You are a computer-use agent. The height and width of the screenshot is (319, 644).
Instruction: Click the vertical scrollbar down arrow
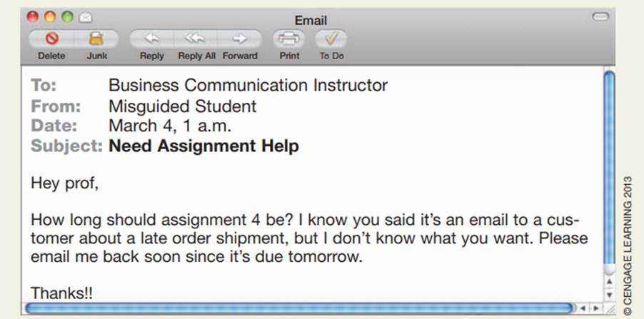pyautogui.click(x=609, y=295)
